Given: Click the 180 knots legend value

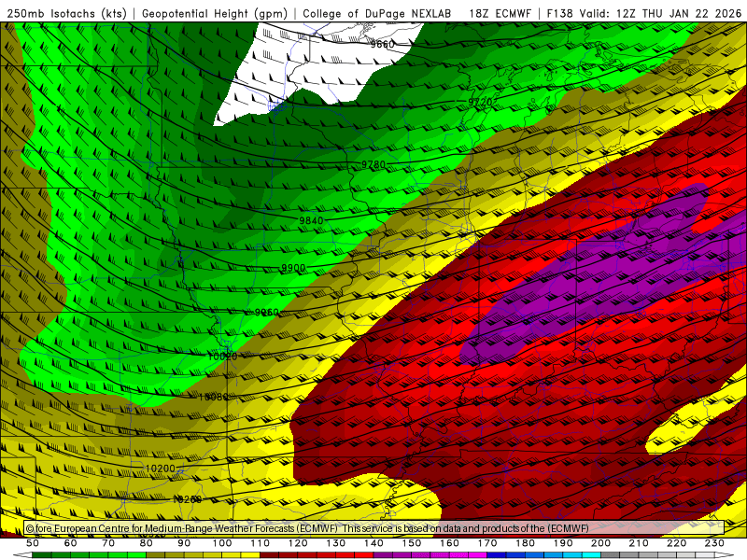Looking at the screenshot, I should tap(525, 543).
